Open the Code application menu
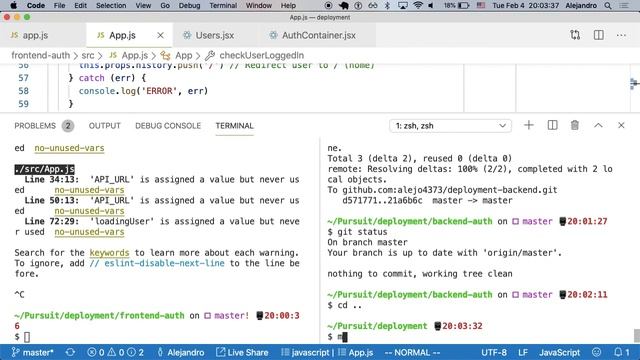The width and height of the screenshot is (640, 360). point(36,5)
